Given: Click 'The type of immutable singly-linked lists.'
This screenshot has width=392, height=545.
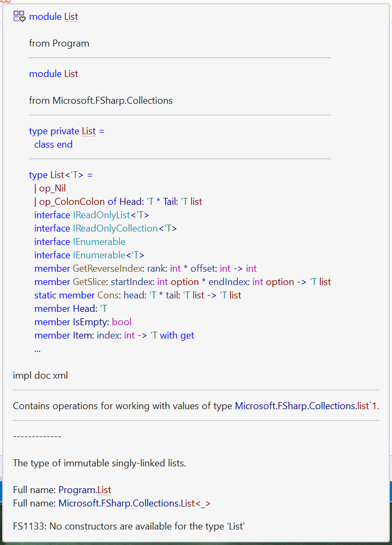Looking at the screenshot, I should (x=99, y=463).
